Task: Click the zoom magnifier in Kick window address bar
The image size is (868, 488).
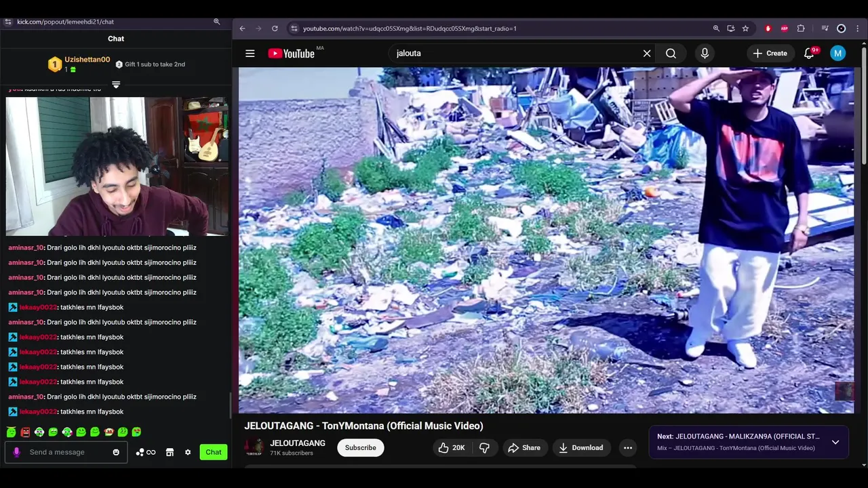Action: pos(217,22)
